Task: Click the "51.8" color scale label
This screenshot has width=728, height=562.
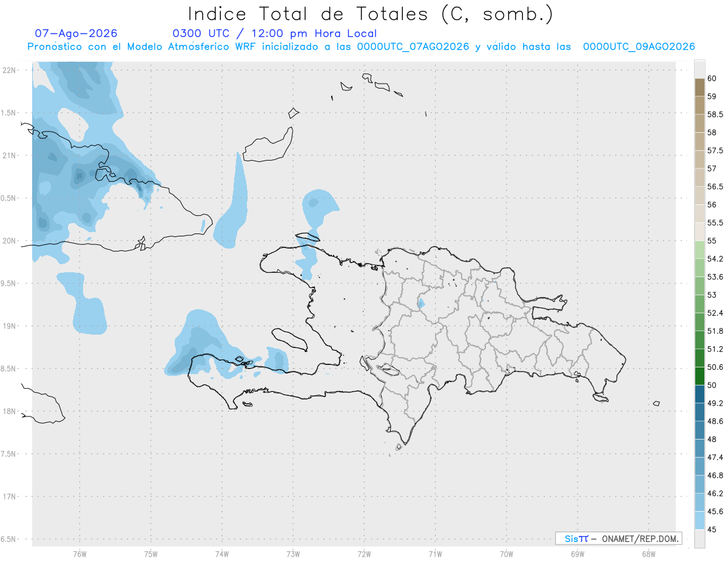Action: tap(715, 331)
